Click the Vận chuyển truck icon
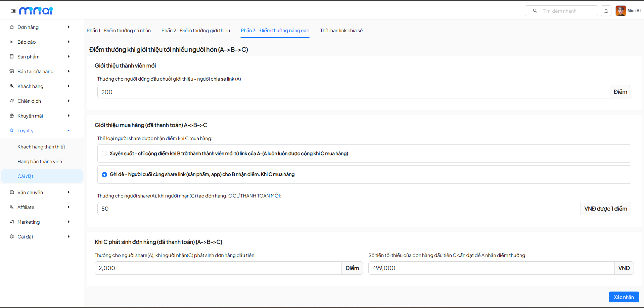This screenshot has height=308, width=644. click(12, 192)
